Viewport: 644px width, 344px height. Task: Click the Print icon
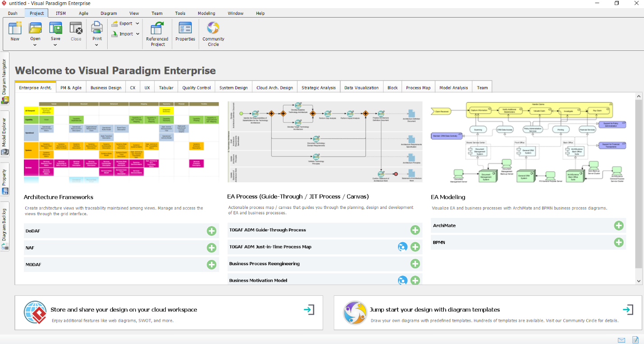[x=97, y=28]
